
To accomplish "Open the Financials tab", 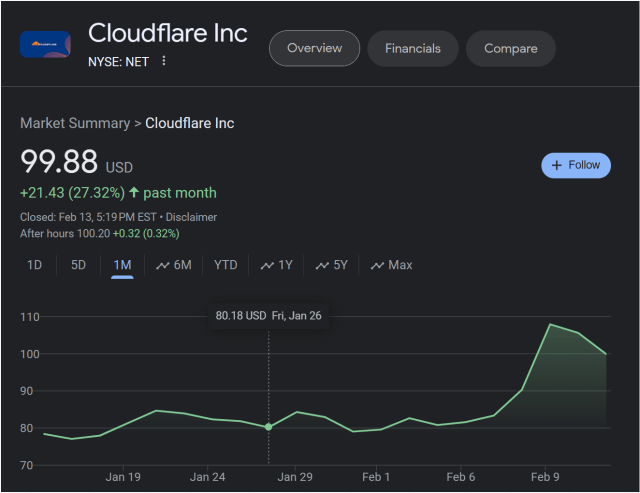I will [413, 49].
